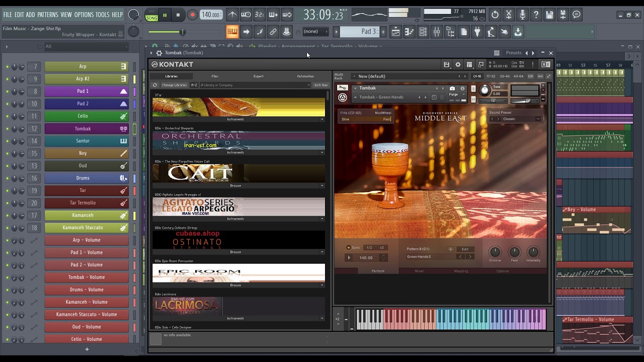
Task: Click the Library or Company search field
Action: tap(255, 85)
